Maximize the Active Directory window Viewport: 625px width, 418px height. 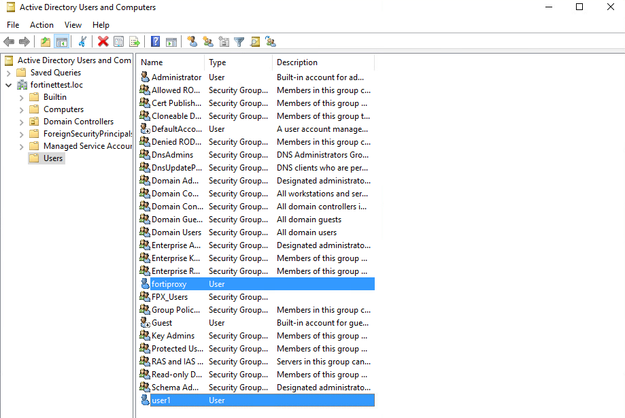[x=580, y=7]
